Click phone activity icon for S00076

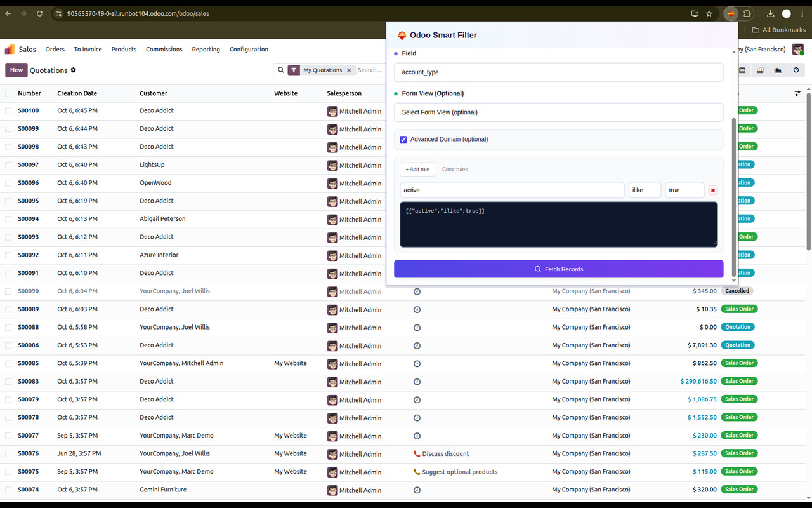(417, 454)
